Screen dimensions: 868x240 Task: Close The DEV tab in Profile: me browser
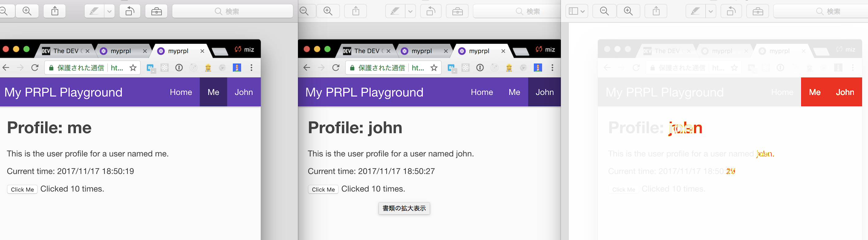point(88,51)
